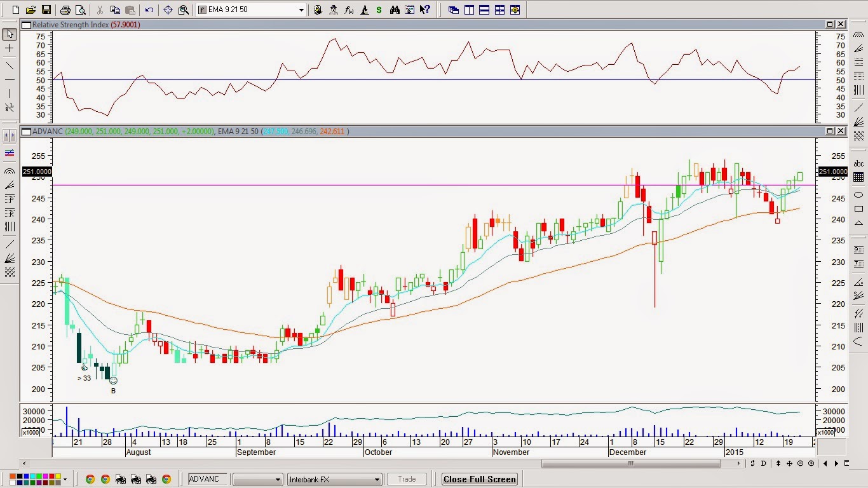Cut selection with the scissors icon
Screen dimensions: 868x488
click(x=100, y=10)
